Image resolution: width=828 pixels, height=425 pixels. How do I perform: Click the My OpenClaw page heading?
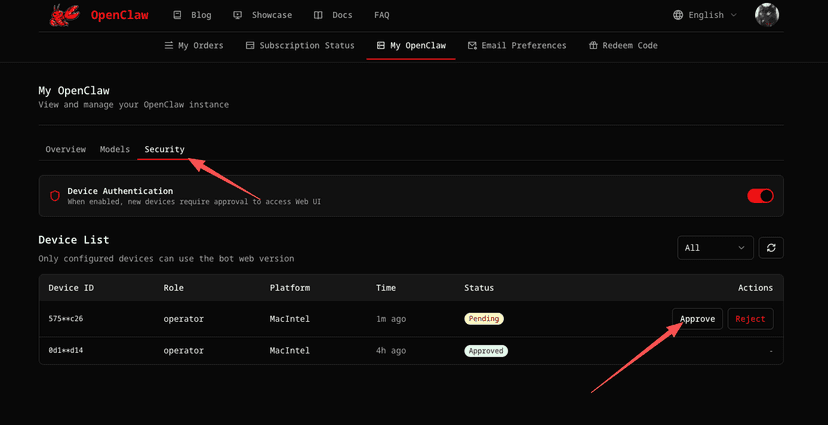click(x=74, y=91)
